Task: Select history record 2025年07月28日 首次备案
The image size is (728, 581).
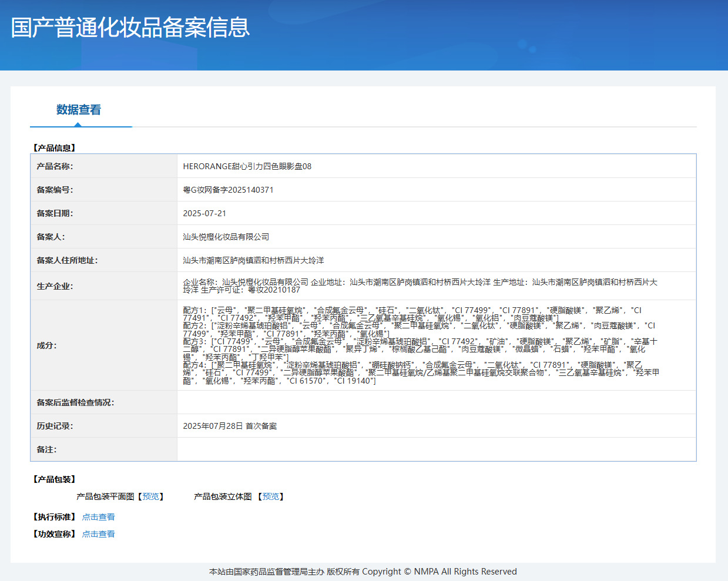Action: point(230,426)
